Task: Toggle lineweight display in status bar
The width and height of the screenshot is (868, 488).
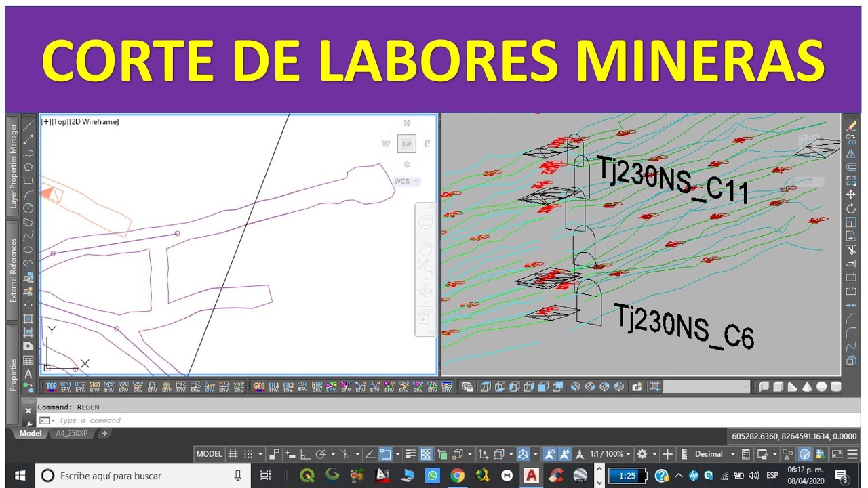Action: pyautogui.click(x=410, y=453)
